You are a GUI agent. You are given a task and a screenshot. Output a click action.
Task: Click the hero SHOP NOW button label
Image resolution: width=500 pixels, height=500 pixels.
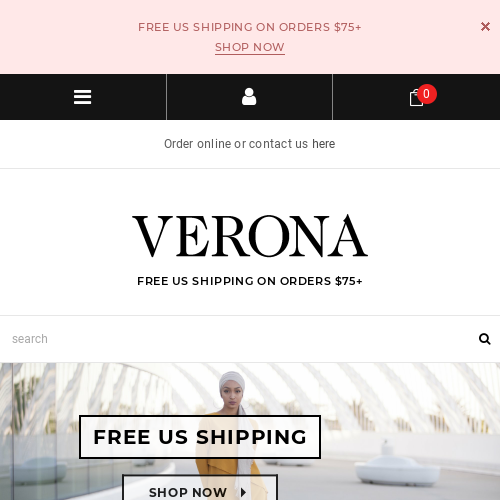point(188,492)
